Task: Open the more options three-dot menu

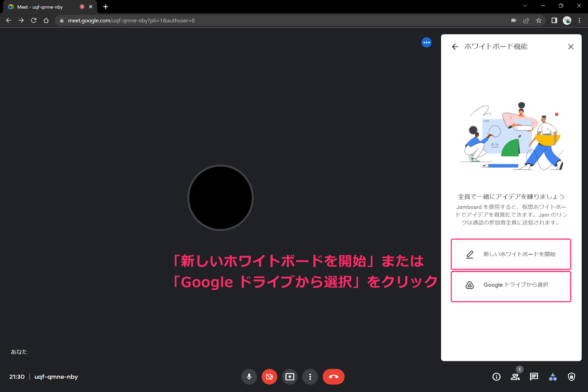Action: tap(310, 377)
